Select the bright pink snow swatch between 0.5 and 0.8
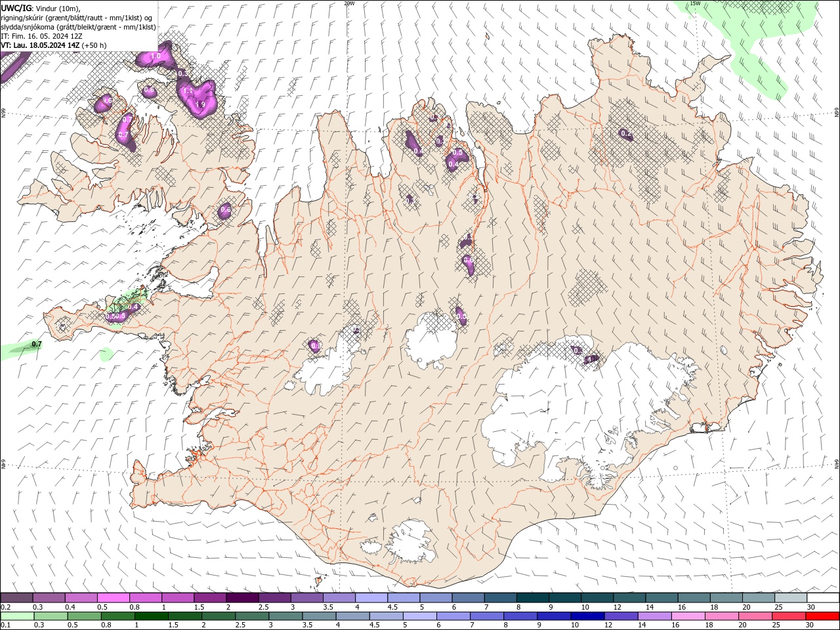Screen dimensions: 840x630 tap(114, 598)
